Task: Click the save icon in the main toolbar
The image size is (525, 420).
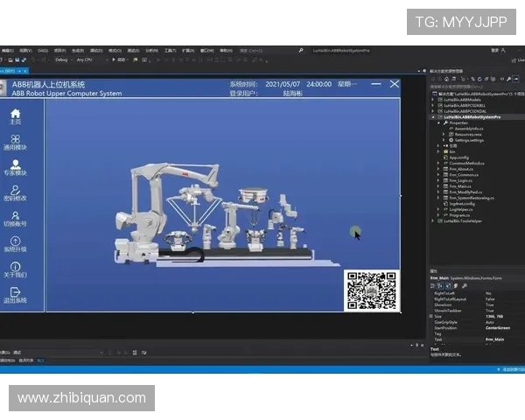Action: 17,59
